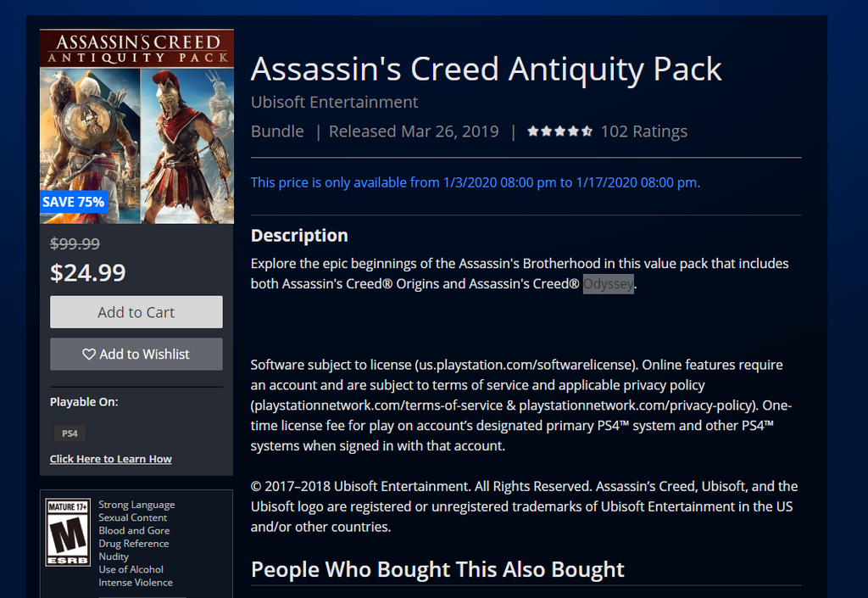Click the Assassin's Creed Antiquity Pack title
This screenshot has width=868, height=598.
coord(486,70)
